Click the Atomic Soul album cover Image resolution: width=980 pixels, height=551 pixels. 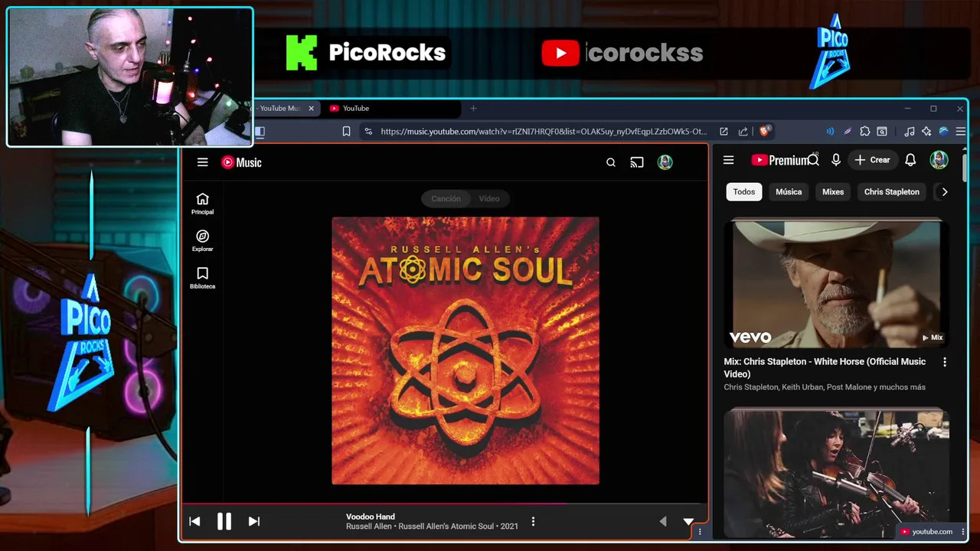click(x=465, y=350)
